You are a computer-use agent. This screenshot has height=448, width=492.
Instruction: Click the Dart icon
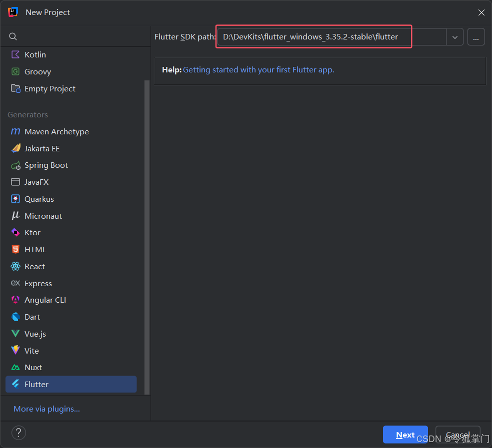coord(15,317)
